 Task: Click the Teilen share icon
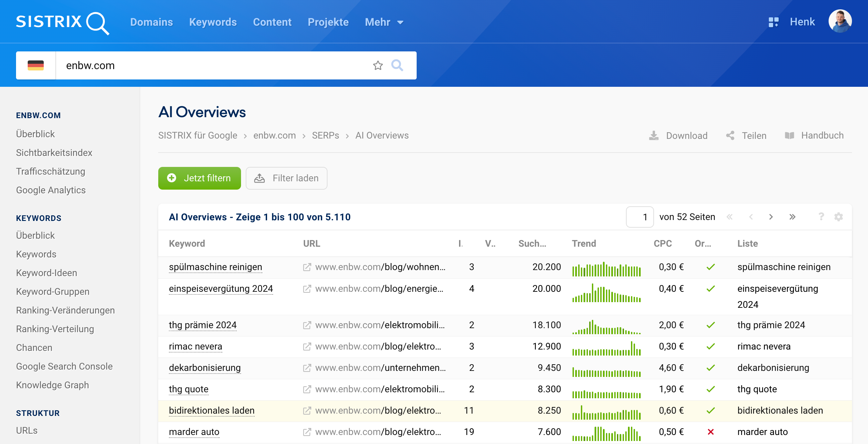point(730,136)
